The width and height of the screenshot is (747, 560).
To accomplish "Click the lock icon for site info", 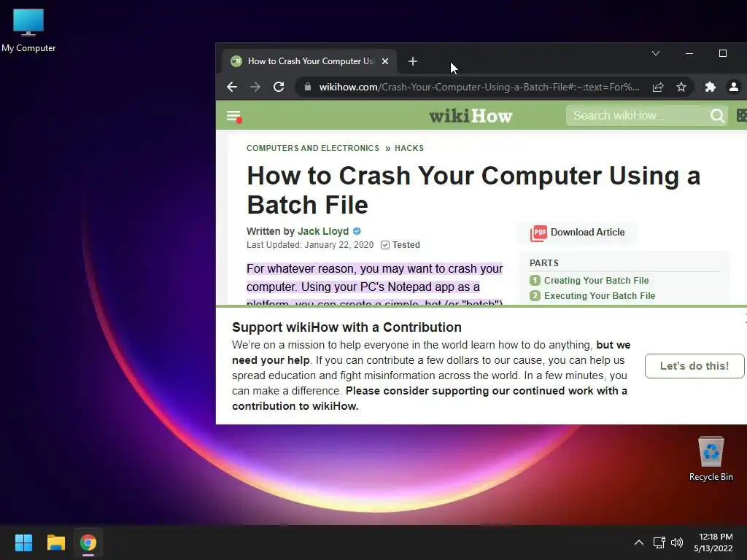I will pos(308,87).
